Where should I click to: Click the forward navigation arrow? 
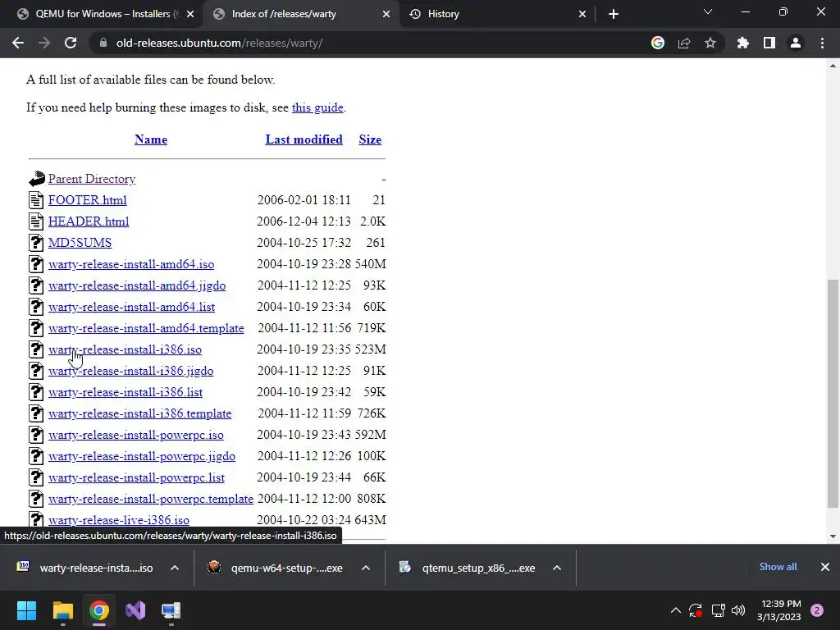point(44,43)
